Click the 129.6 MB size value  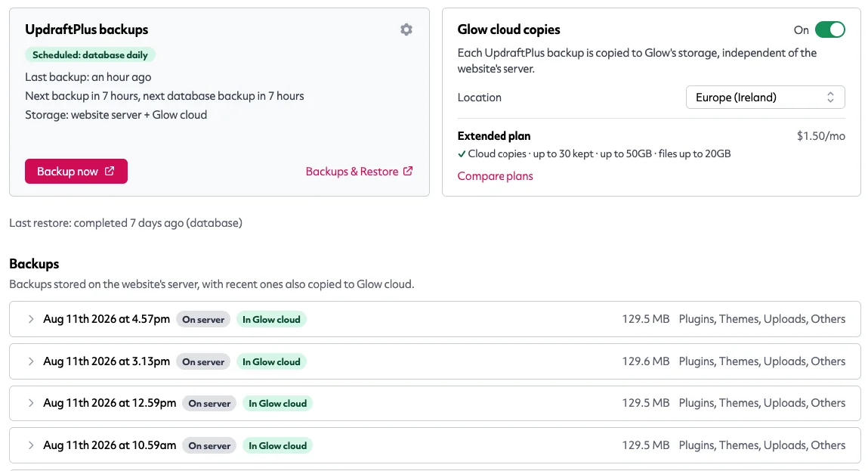tap(645, 361)
